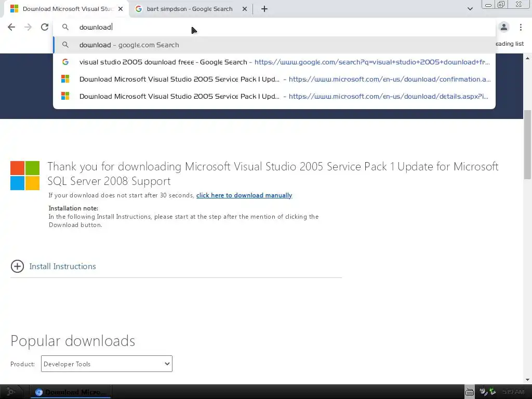The width and height of the screenshot is (532, 399).
Task: Click the page vertical scrollbar thumb
Action: [x=528, y=144]
